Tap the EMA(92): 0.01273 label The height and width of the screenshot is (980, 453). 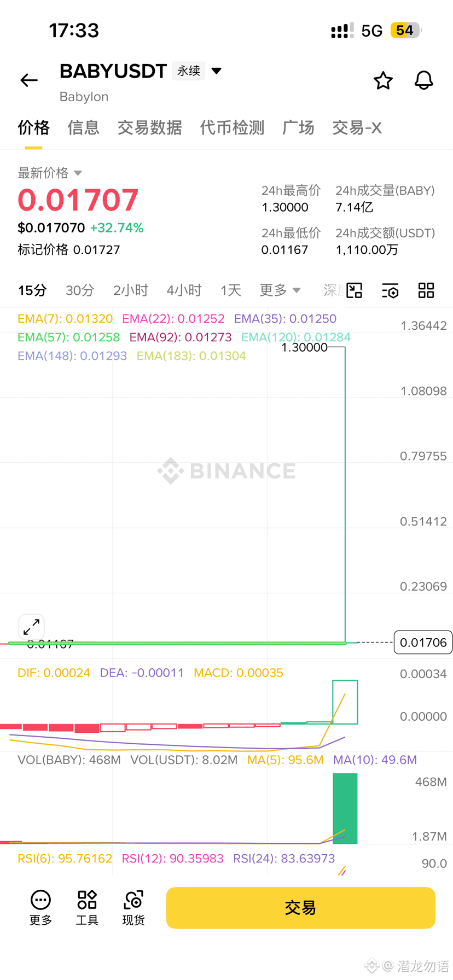(181, 337)
